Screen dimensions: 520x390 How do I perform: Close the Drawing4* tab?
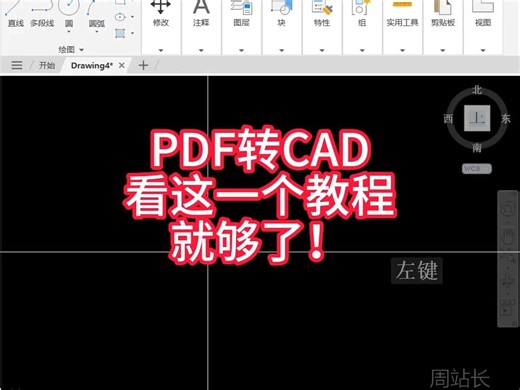point(122,65)
